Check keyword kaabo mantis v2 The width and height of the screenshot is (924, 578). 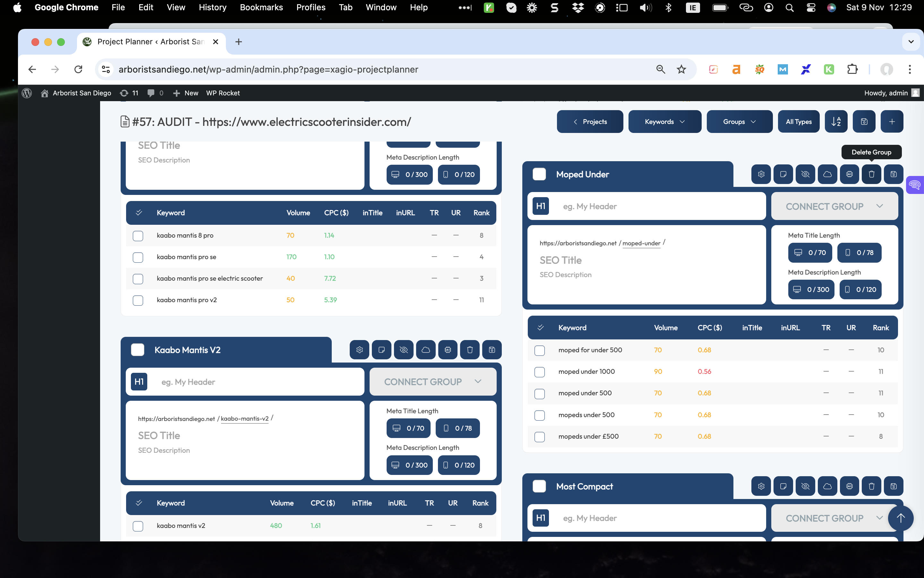click(x=138, y=526)
